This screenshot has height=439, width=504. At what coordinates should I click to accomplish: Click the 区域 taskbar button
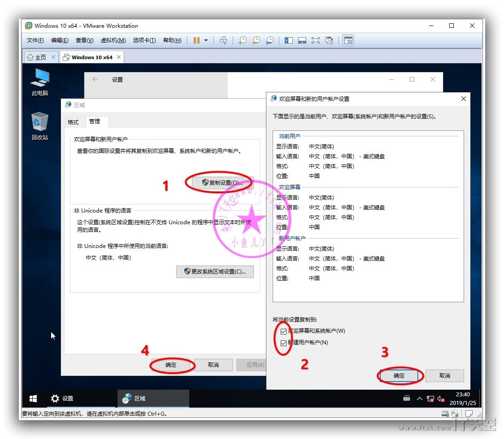click(153, 399)
